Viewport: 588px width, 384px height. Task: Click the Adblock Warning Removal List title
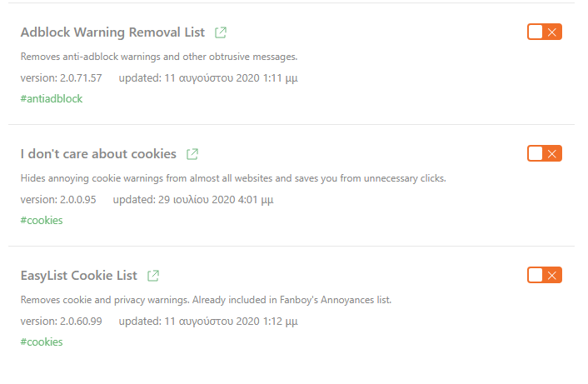pyautogui.click(x=112, y=32)
